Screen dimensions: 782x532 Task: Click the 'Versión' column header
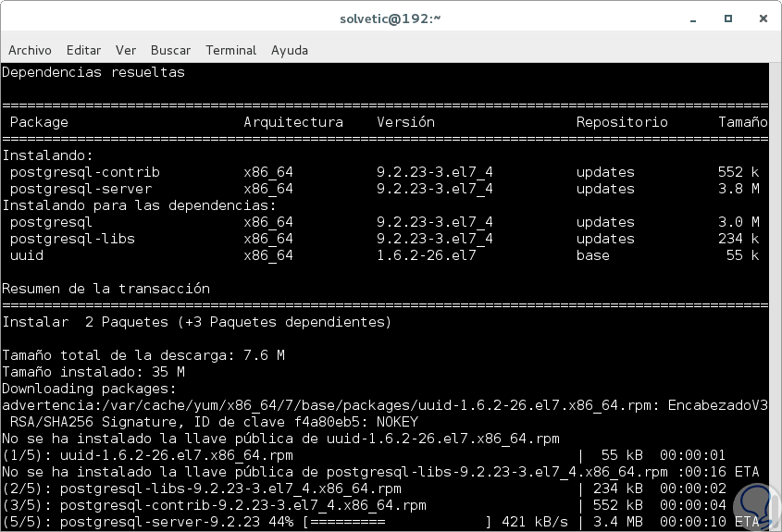pos(405,122)
